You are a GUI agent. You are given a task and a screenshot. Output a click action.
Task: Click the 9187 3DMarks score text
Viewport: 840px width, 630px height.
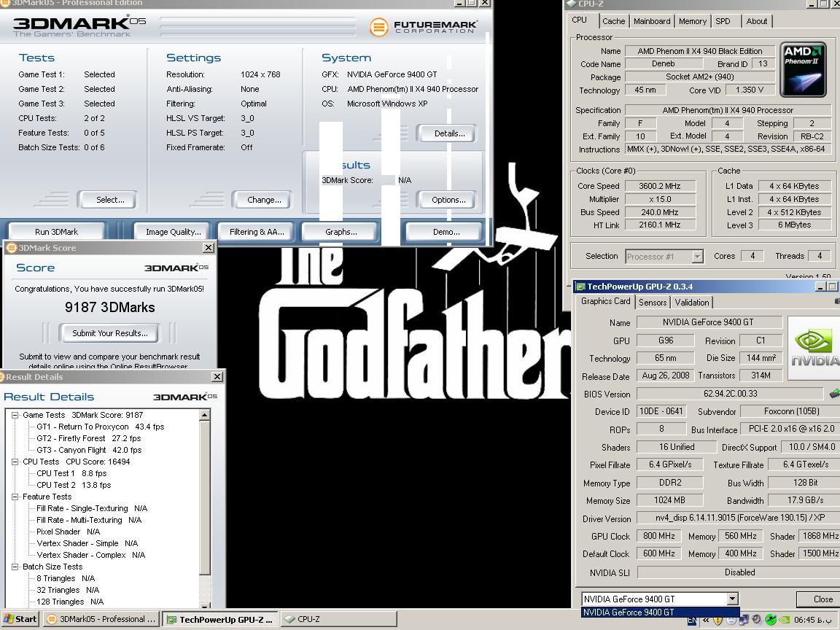110,308
